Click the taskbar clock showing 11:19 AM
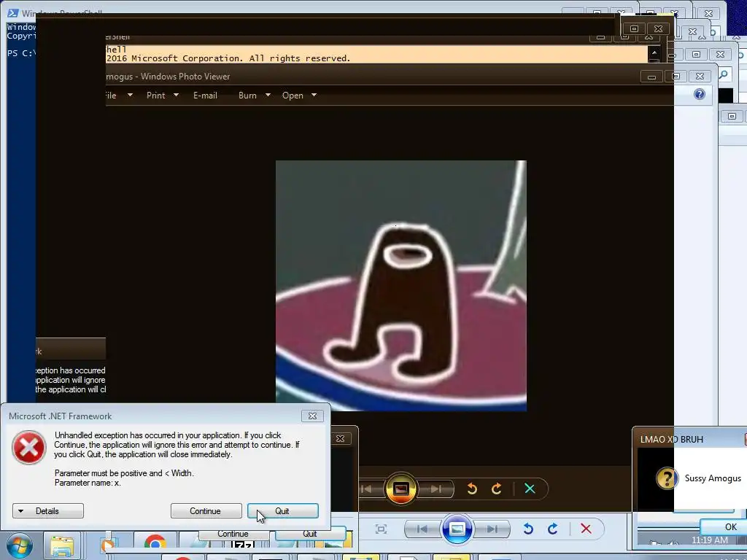The width and height of the screenshot is (747, 560). [x=709, y=540]
